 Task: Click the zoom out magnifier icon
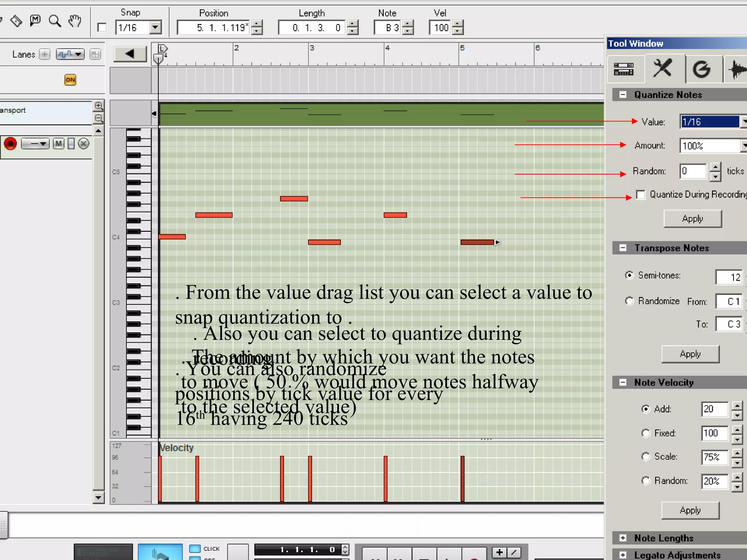tap(98, 118)
